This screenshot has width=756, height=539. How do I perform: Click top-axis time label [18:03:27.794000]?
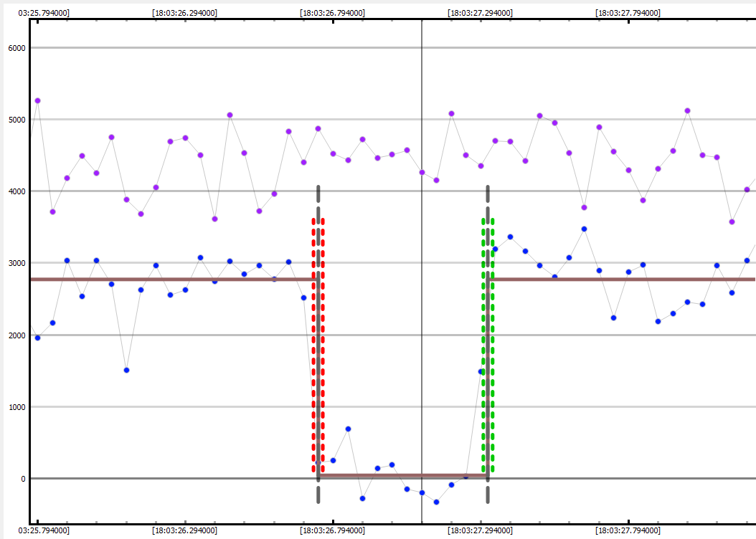tap(628, 13)
